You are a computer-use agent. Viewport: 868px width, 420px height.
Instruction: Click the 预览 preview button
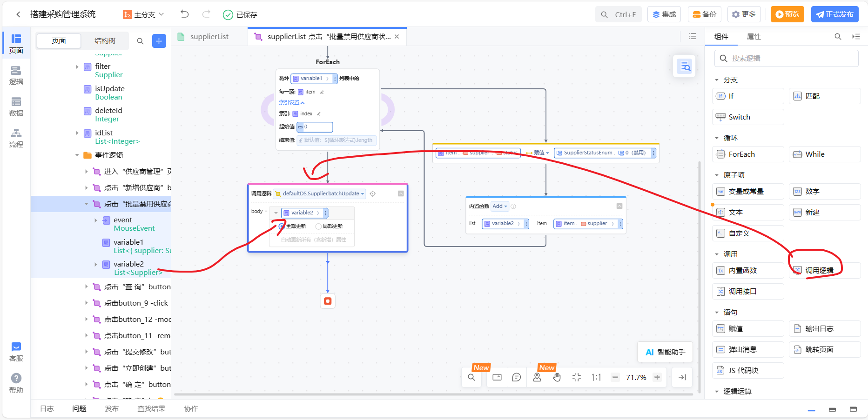787,14
